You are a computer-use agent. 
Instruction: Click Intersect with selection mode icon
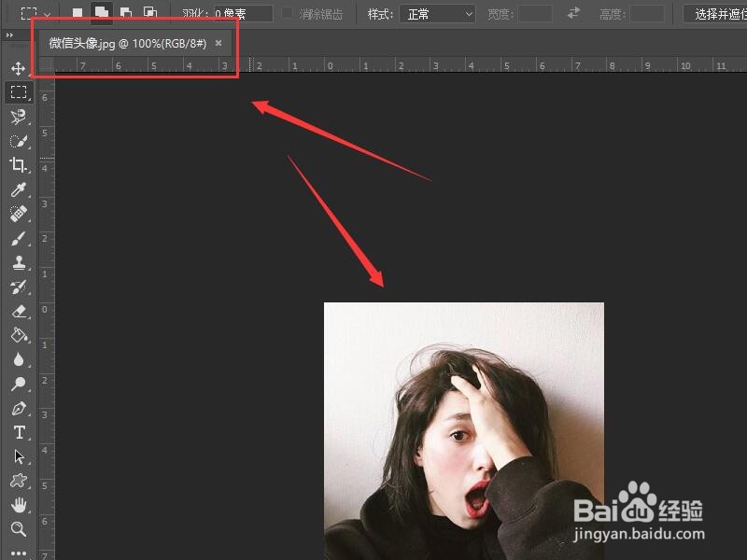(150, 13)
